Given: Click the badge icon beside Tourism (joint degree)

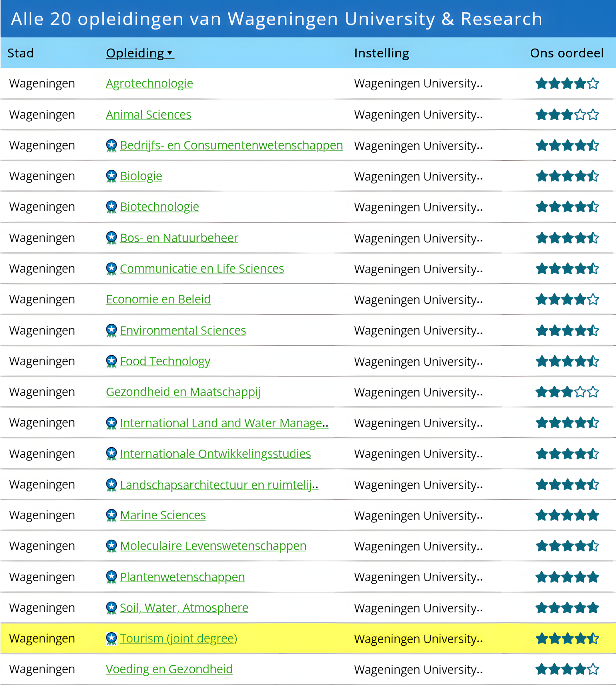Looking at the screenshot, I should tap(111, 639).
